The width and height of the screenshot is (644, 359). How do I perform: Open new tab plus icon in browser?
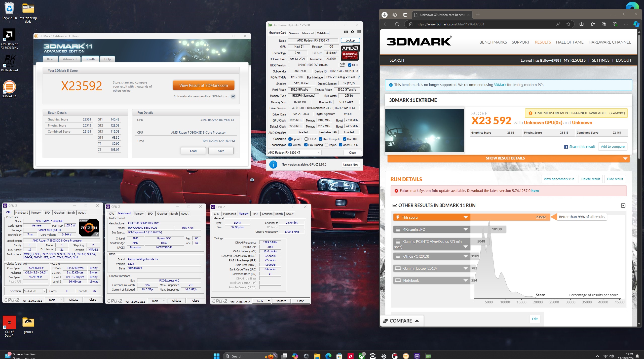[478, 15]
